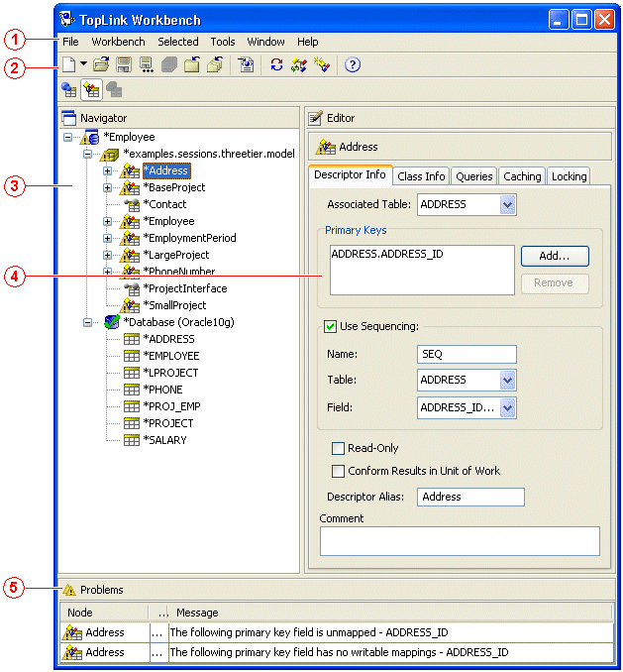Click the Add or update classes icon
623x672 pixels.
tap(298, 64)
